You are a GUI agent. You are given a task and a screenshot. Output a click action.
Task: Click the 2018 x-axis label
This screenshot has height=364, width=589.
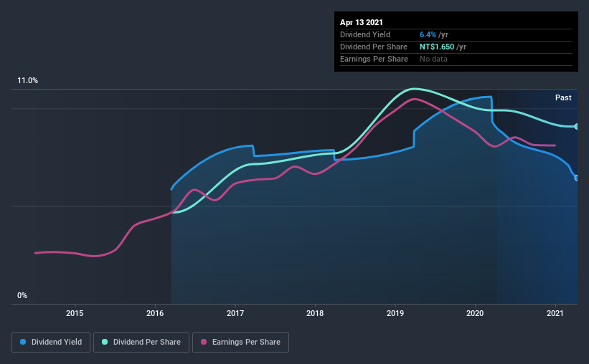315,313
